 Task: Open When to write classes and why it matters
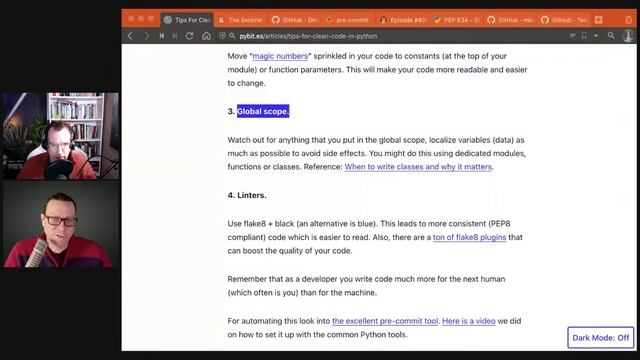pyautogui.click(x=418, y=167)
